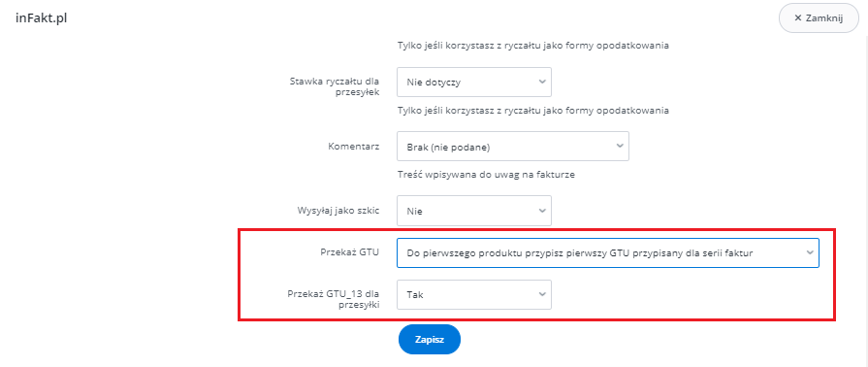Click the 'Komentarz' field label

pos(353,147)
